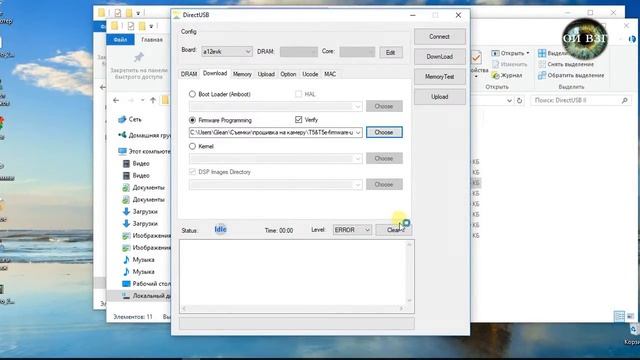This screenshot has height=360, width=640.
Task: Click the Upload button below MemoryTest
Action: click(x=440, y=97)
